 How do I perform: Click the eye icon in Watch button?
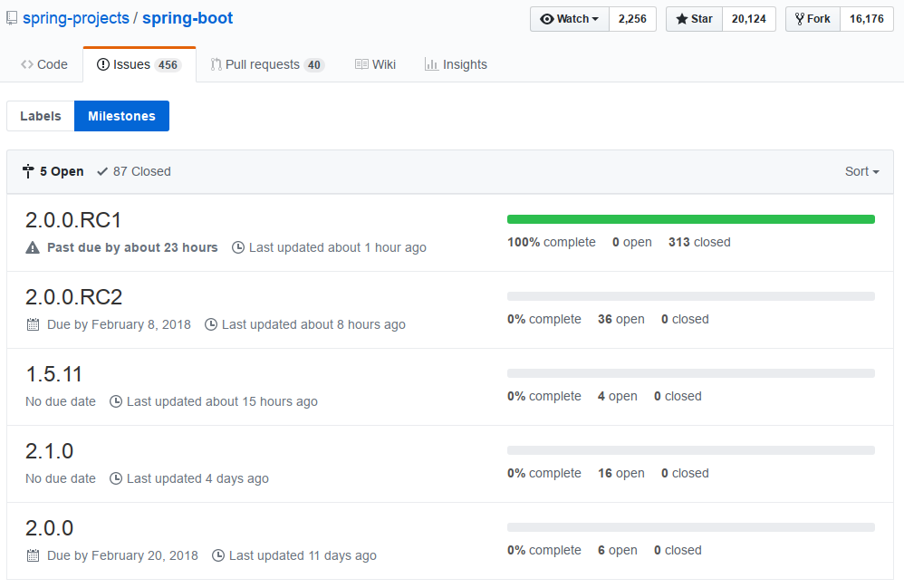tap(546, 19)
